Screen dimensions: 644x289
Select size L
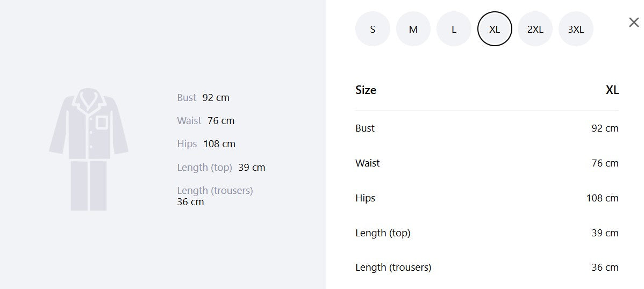(x=454, y=28)
